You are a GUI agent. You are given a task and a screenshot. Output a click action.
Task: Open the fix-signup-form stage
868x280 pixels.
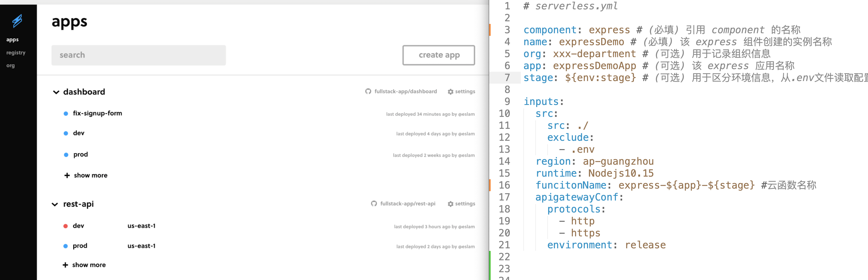coord(97,113)
